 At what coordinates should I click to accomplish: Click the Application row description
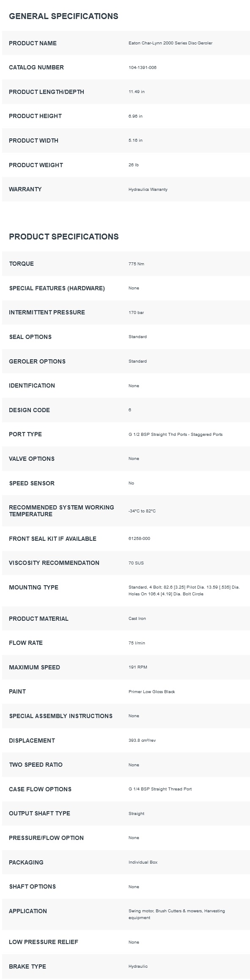(x=177, y=914)
